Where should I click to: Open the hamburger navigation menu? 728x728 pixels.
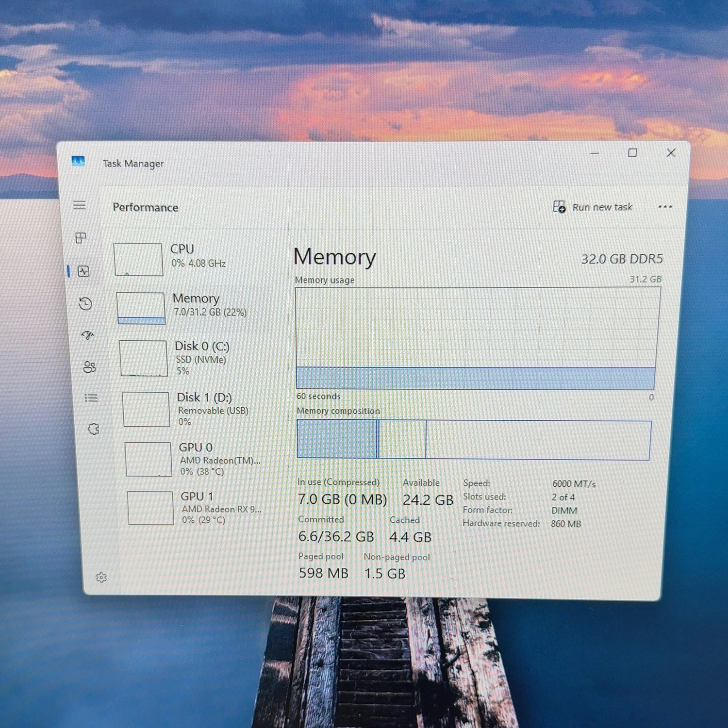[80, 205]
